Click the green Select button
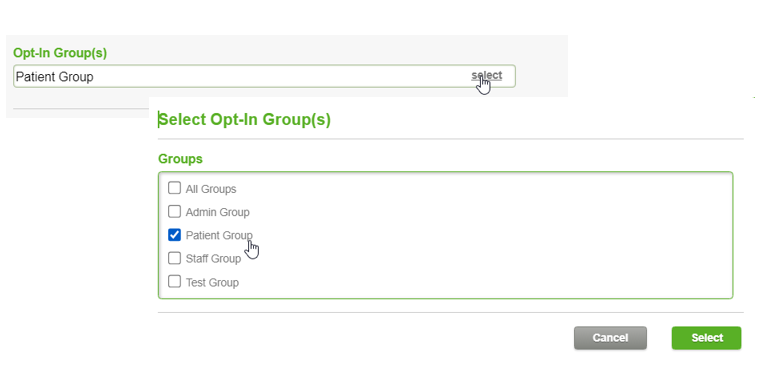The width and height of the screenshot is (767, 376). point(706,338)
